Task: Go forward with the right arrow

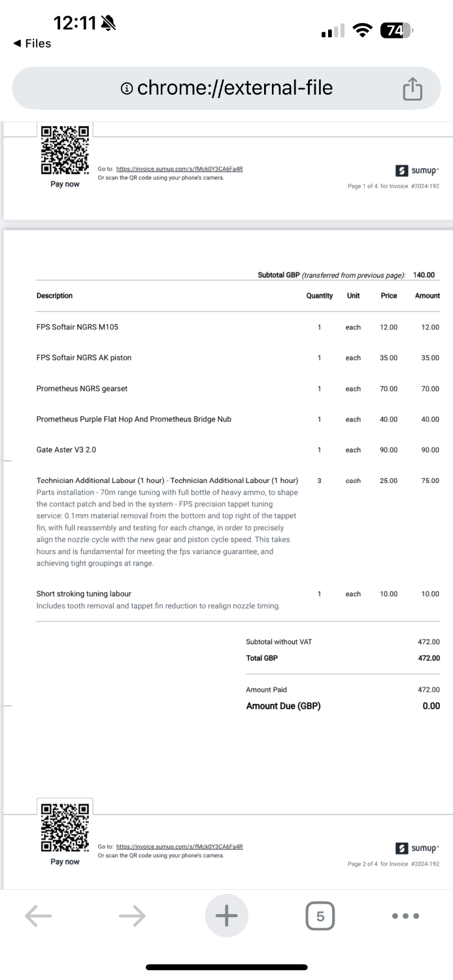Action: (132, 916)
